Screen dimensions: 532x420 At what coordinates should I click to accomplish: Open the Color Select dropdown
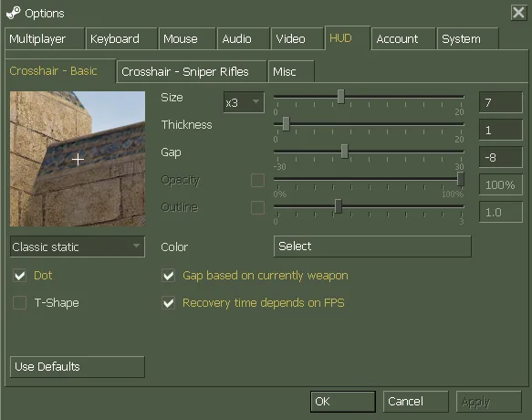tap(372, 247)
